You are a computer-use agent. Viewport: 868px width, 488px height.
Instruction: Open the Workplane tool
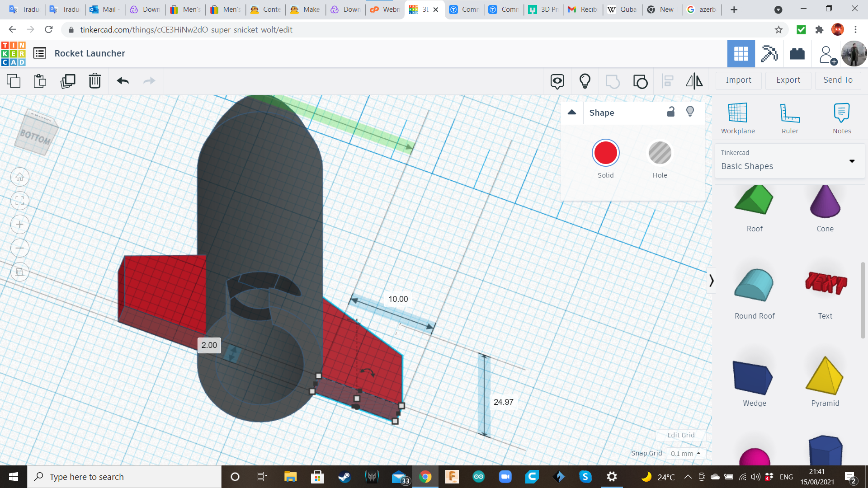737,118
